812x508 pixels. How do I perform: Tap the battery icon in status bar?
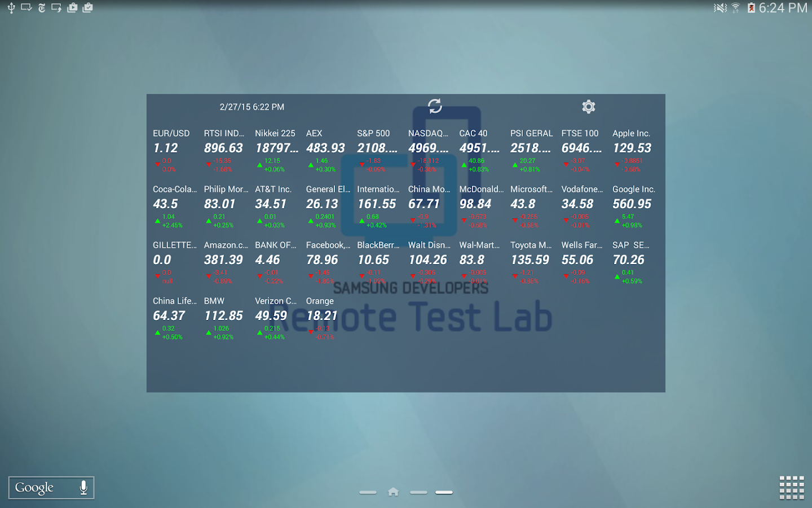pos(751,8)
